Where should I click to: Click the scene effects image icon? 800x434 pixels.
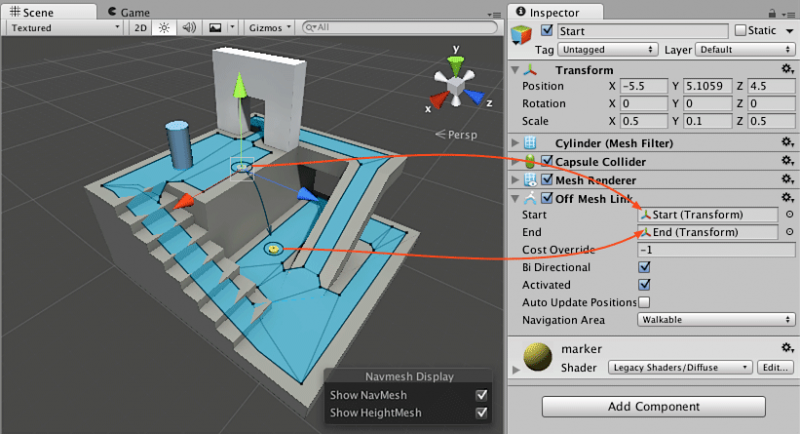click(x=215, y=28)
